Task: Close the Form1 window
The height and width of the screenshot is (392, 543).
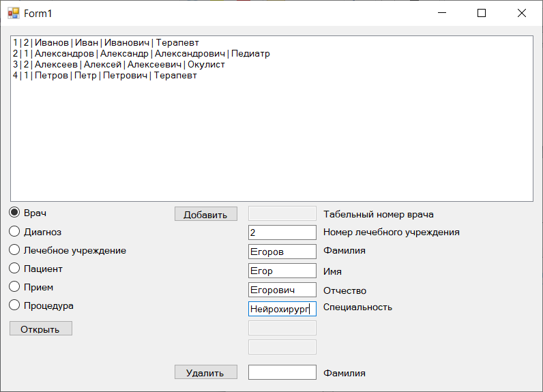Action: tap(522, 13)
